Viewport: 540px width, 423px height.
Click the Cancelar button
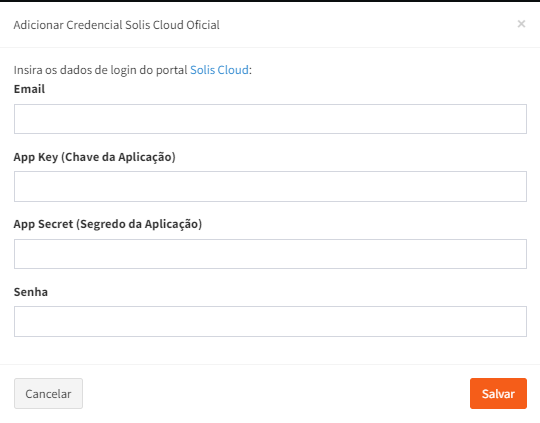tap(48, 393)
